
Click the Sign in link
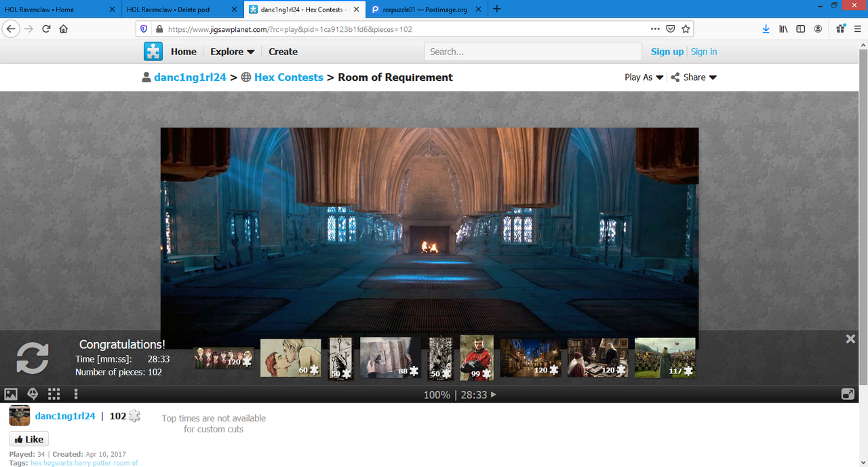coord(704,52)
